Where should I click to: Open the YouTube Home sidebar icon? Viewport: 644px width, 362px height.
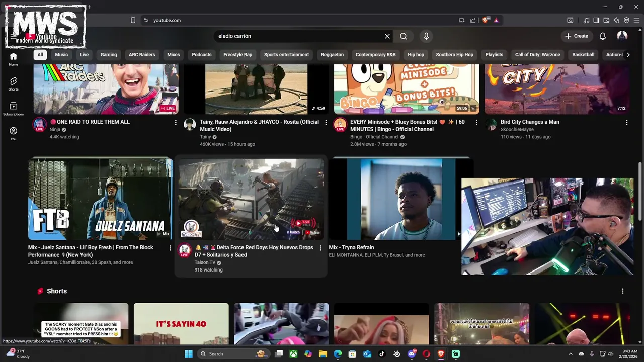tap(13, 59)
